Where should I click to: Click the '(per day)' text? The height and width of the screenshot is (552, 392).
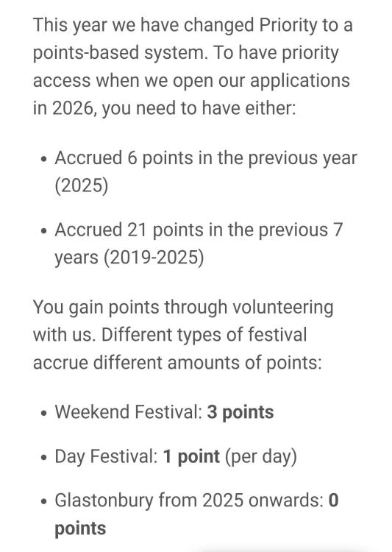tap(261, 456)
